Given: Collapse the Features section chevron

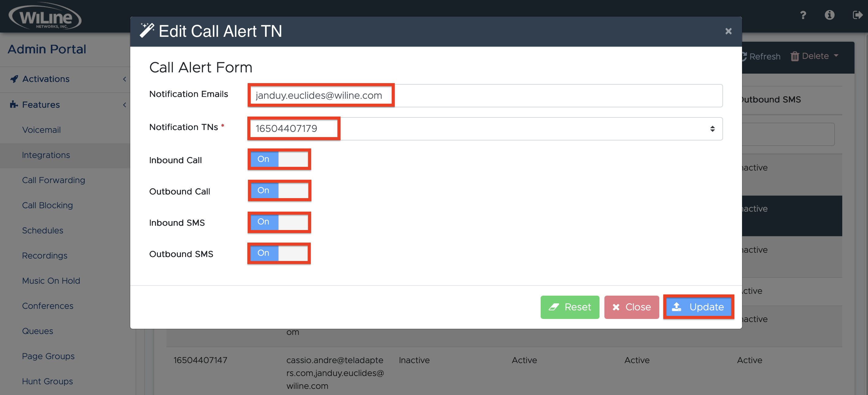Looking at the screenshot, I should [x=124, y=105].
